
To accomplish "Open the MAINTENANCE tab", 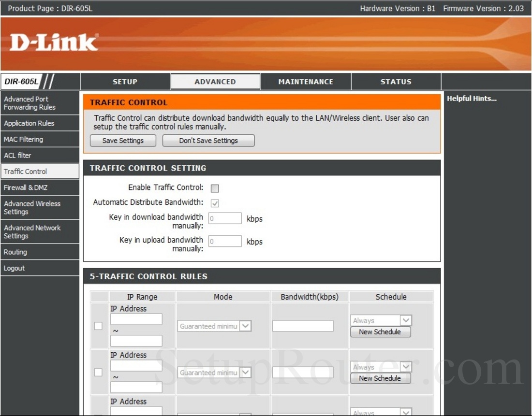I will coord(306,82).
